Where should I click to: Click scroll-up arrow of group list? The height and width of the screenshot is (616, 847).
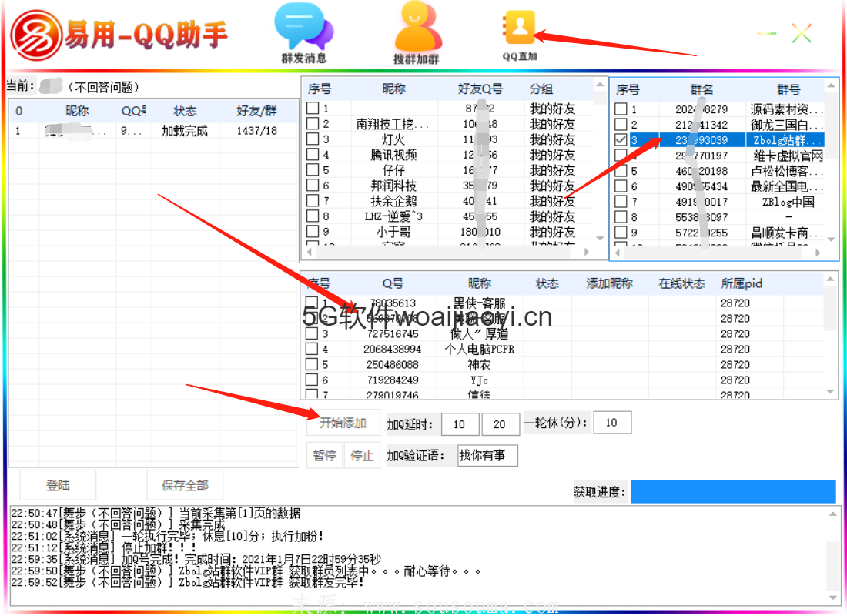point(831,85)
